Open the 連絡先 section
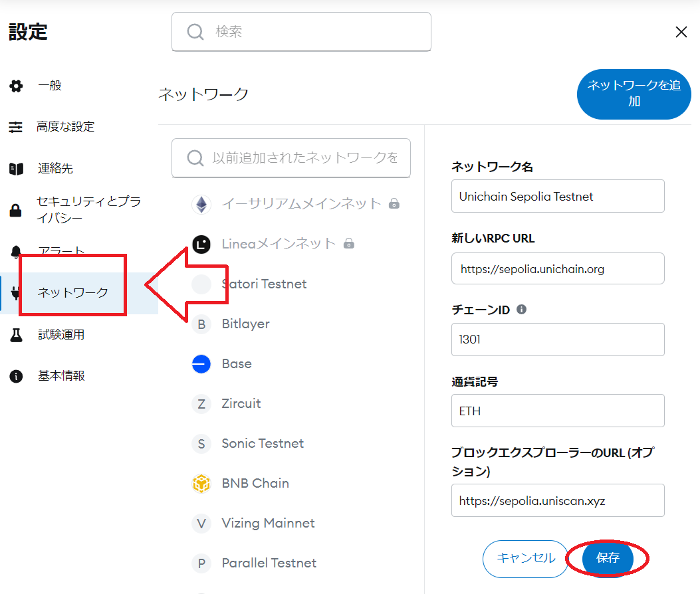 pos(55,168)
